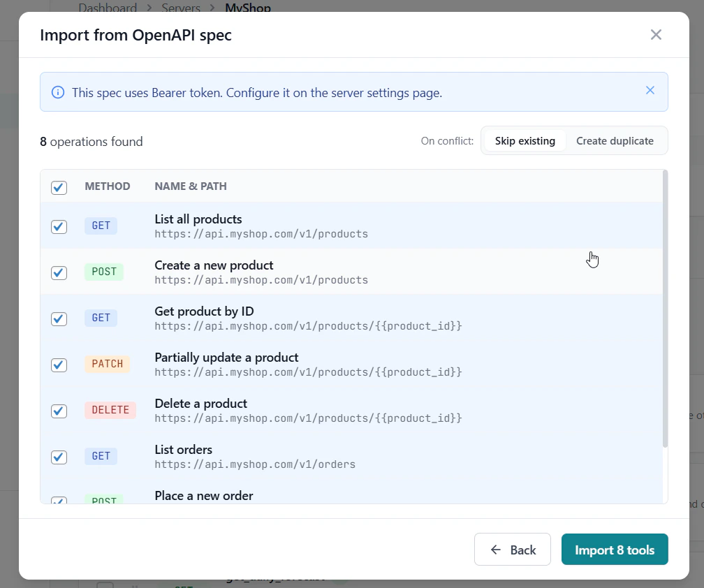Click the operations list scrollbar
The width and height of the screenshot is (704, 588).
(x=665, y=309)
